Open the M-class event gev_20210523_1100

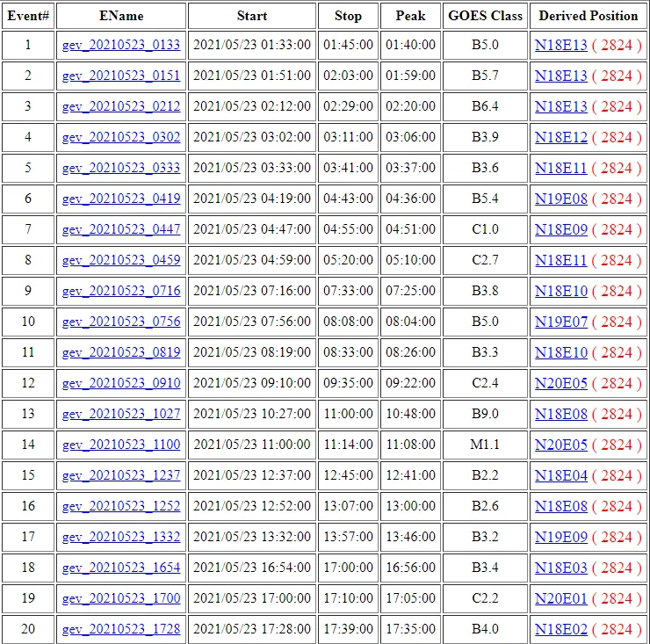(121, 445)
